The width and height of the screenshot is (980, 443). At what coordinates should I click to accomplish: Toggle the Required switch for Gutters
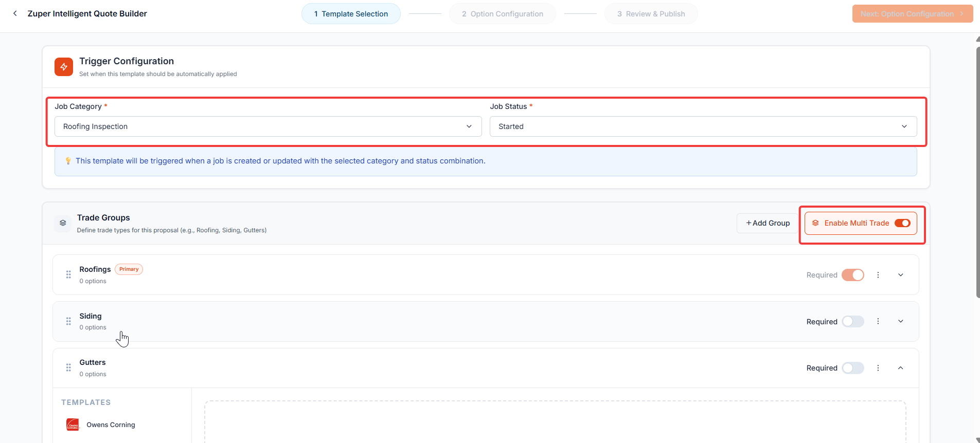coord(853,368)
